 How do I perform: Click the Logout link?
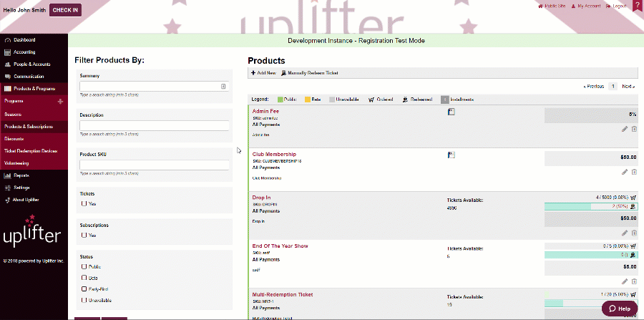tap(616, 6)
